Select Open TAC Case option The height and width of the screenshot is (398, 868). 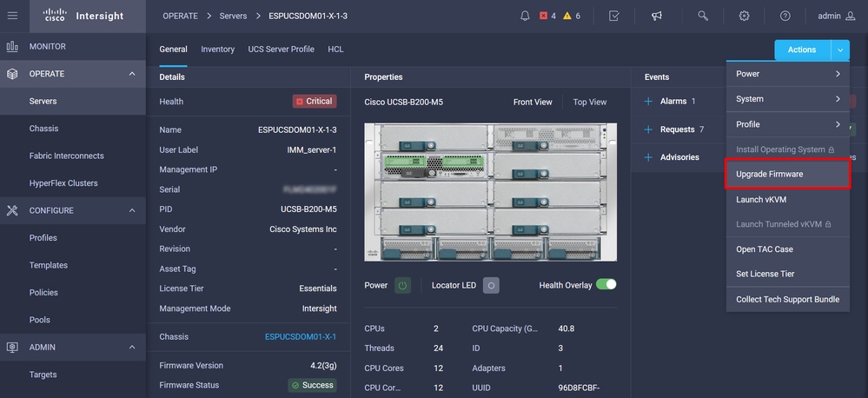tap(788, 249)
